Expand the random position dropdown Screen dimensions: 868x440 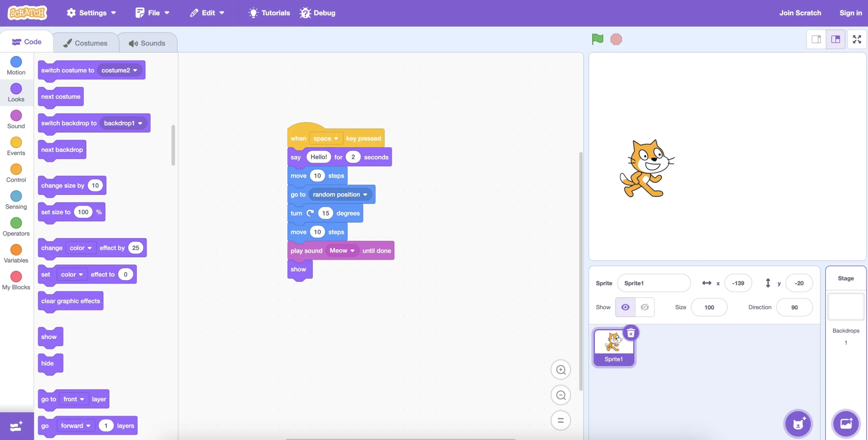click(x=340, y=195)
